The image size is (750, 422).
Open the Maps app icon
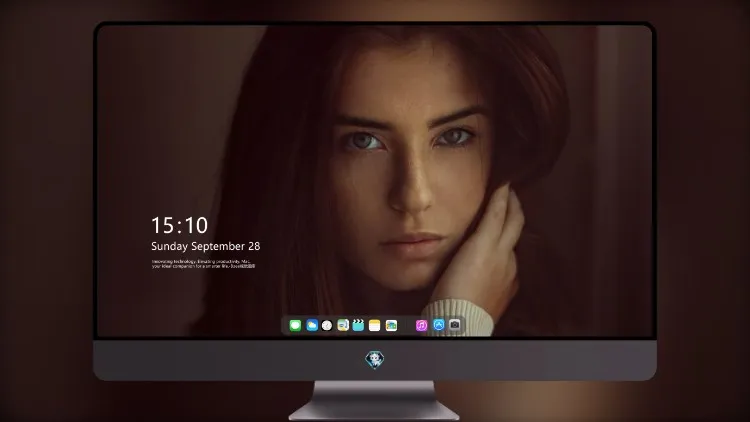pos(343,325)
